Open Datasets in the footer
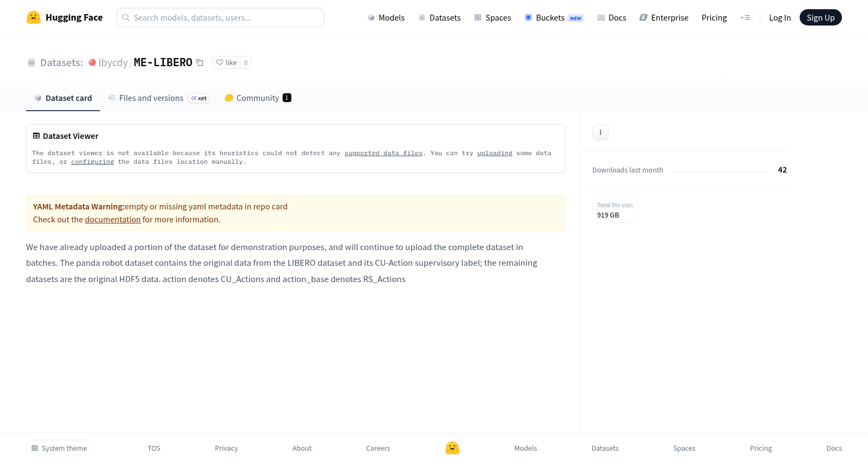This screenshot has width=868, height=467. (605, 449)
